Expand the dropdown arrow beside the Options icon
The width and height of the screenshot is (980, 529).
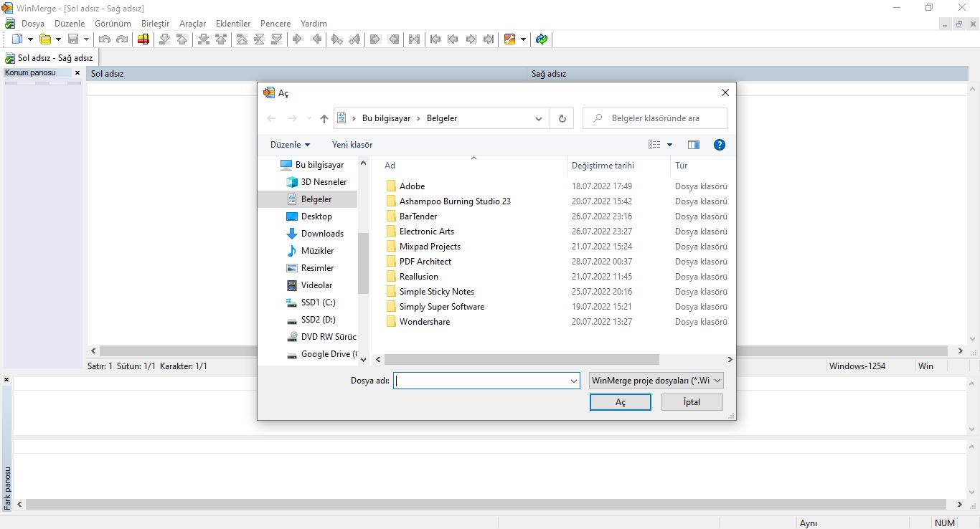tap(523, 39)
